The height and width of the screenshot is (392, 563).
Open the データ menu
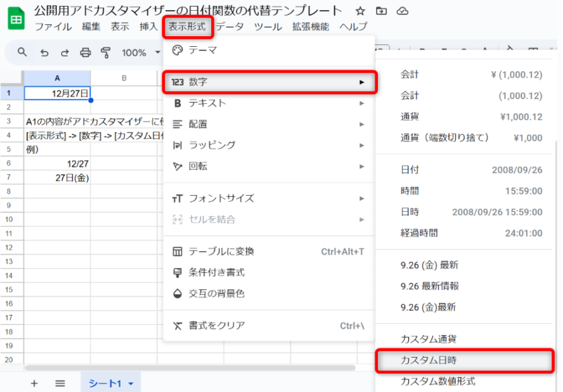(230, 27)
